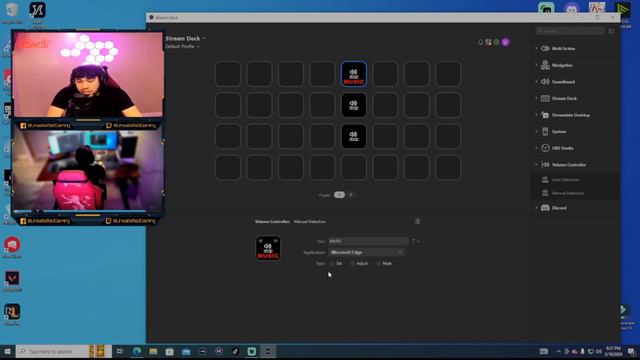The height and width of the screenshot is (360, 640).
Task: Click the MUSIC key icon preview in inspector
Action: (268, 248)
